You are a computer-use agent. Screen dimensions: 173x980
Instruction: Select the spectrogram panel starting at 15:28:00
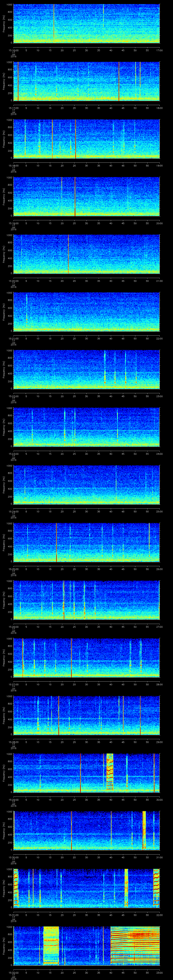(x=86, y=716)
